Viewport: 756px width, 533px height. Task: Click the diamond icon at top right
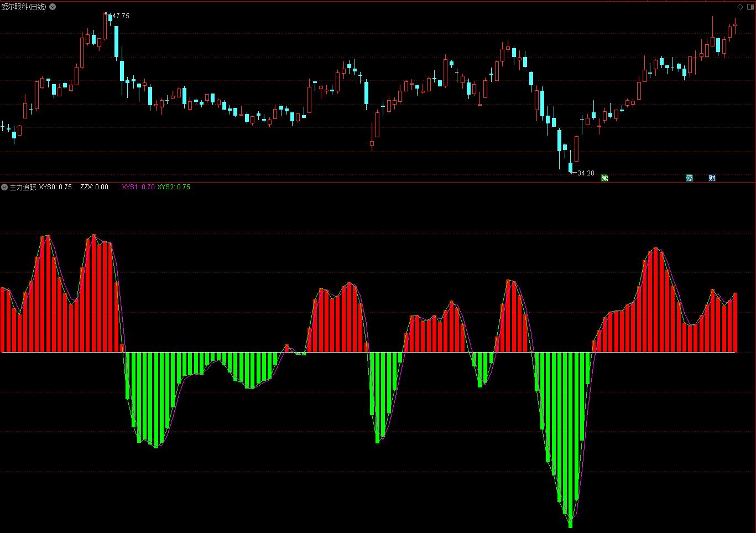tap(741, 7)
